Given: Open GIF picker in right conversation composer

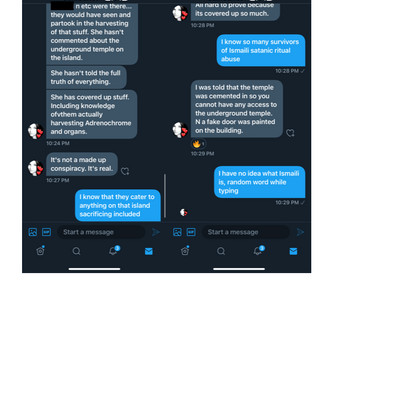Looking at the screenshot, I should [x=191, y=232].
